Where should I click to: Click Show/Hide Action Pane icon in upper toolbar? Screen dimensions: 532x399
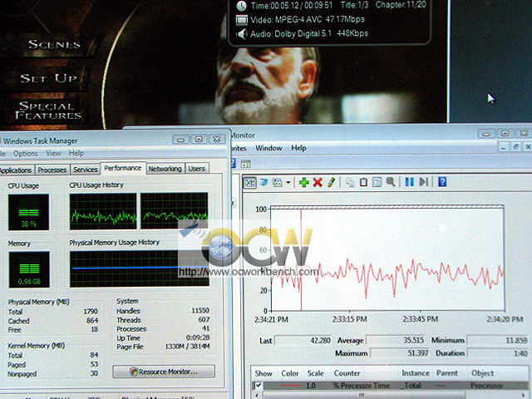[246, 165]
